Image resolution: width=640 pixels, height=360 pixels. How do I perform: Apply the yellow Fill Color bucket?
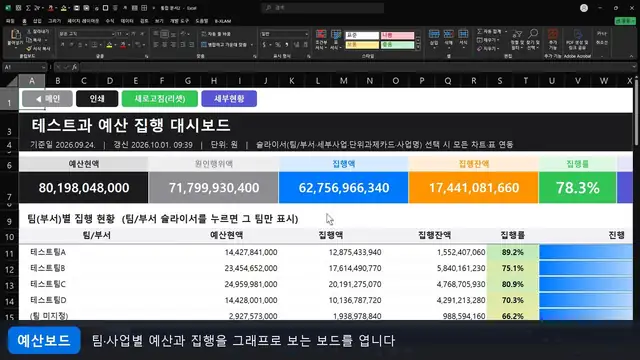pyautogui.click(x=109, y=44)
